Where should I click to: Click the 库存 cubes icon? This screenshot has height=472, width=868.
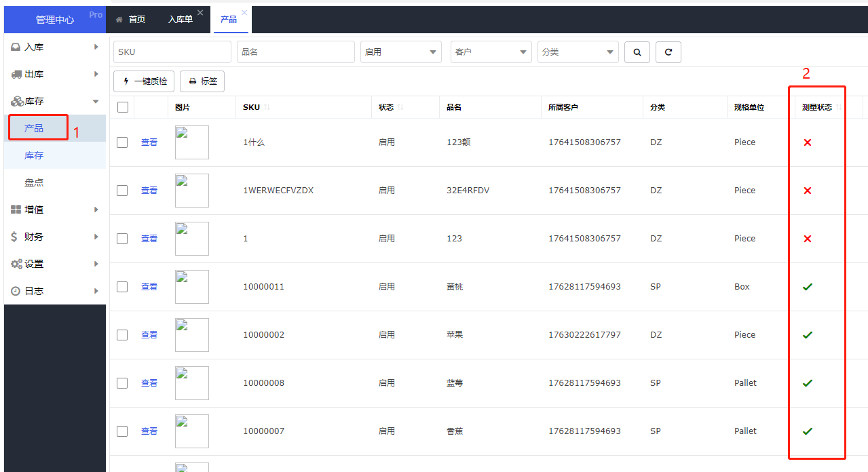[x=17, y=101]
